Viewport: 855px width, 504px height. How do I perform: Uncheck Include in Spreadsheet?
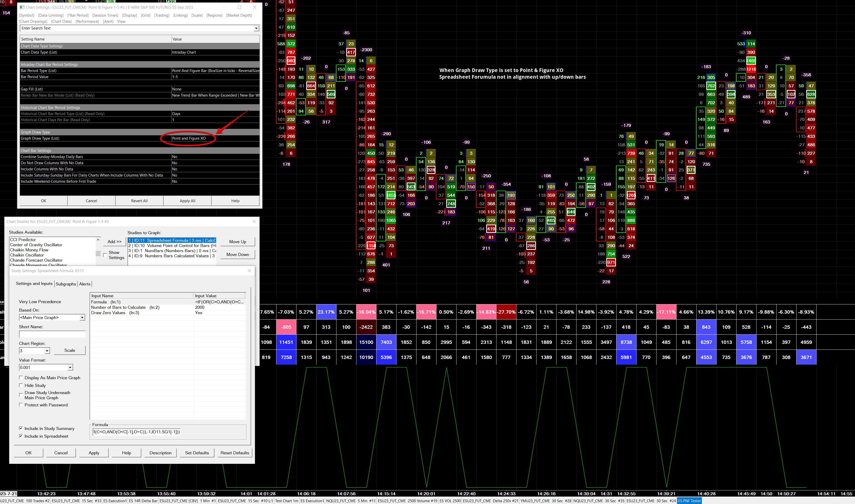pos(21,436)
